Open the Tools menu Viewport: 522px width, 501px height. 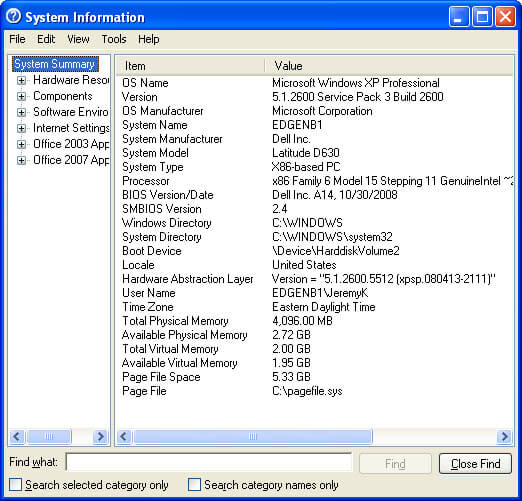(x=114, y=39)
